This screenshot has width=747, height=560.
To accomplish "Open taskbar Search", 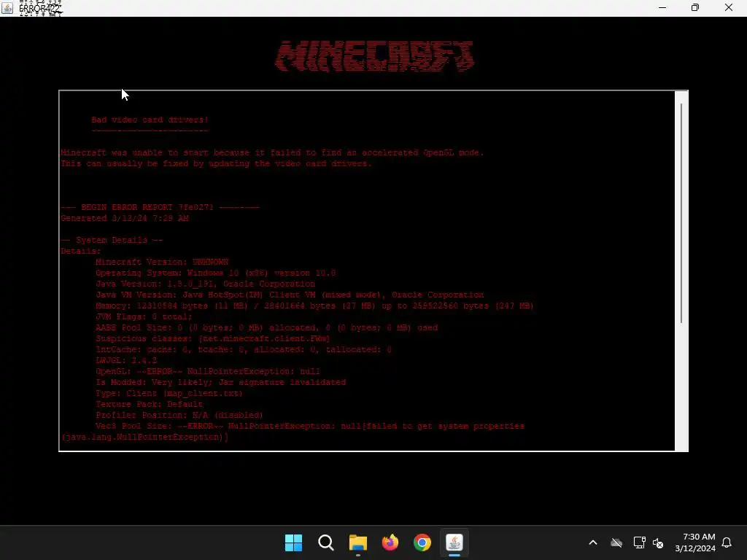I will [x=326, y=542].
